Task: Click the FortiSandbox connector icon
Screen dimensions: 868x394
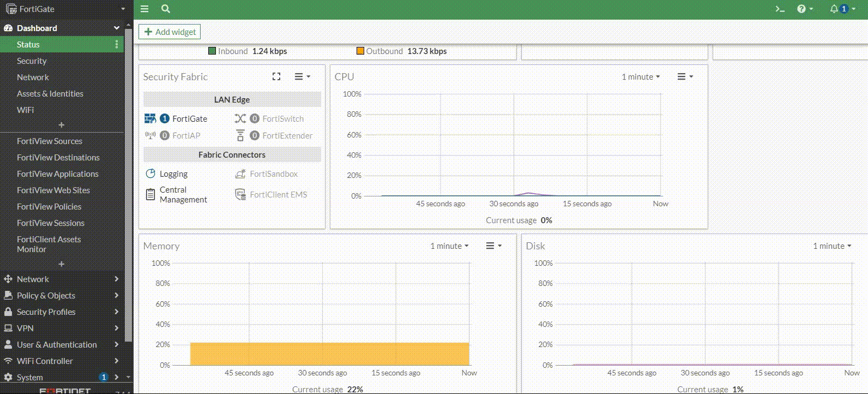Action: tap(240, 174)
